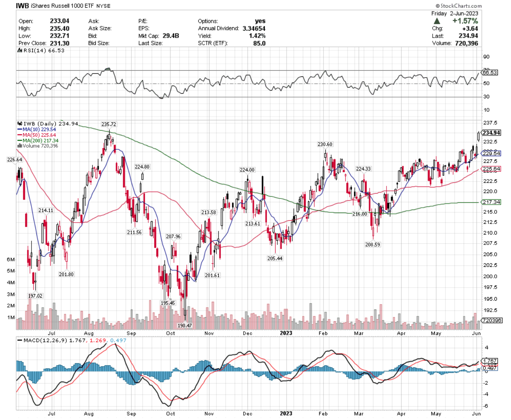The width and height of the screenshot is (511, 420).
Task: Click the Volume 720,396 legend entry
Action: click(x=38, y=146)
